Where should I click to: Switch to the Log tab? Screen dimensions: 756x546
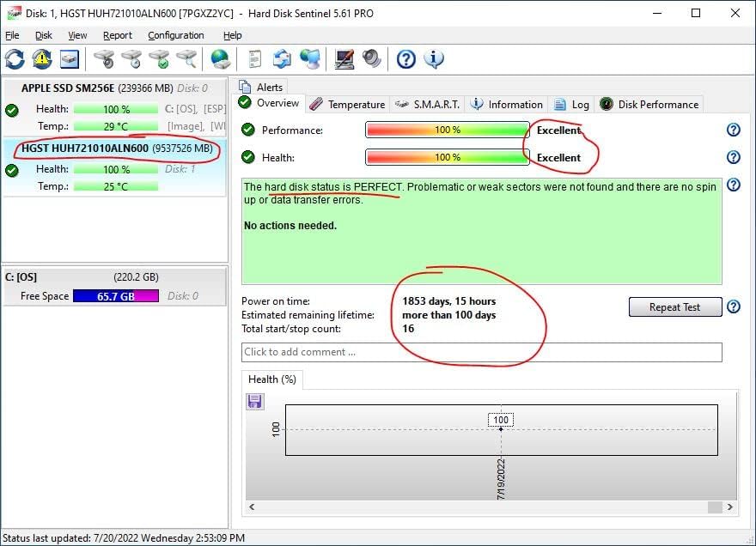pyautogui.click(x=571, y=105)
